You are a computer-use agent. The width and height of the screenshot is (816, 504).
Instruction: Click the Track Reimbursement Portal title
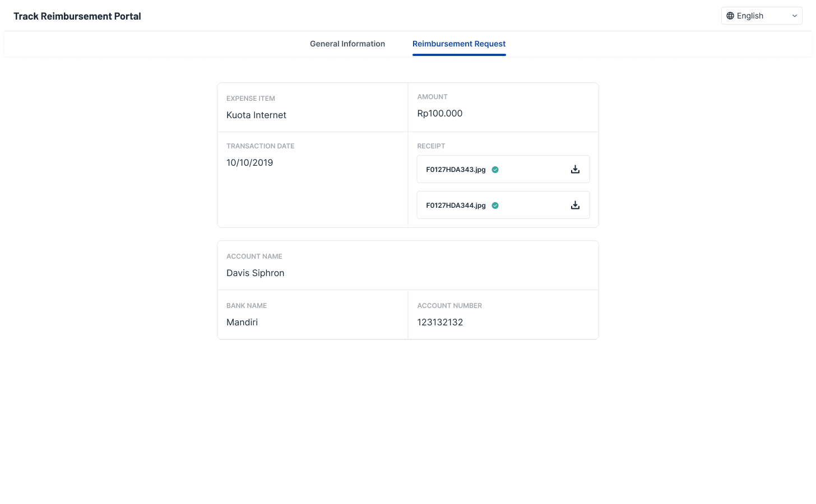(77, 16)
